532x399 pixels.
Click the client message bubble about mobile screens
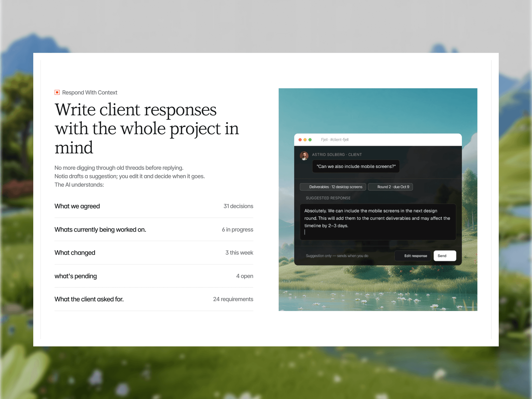tap(356, 167)
